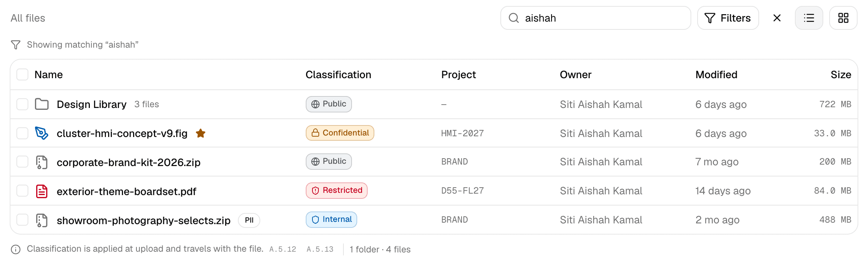Click the info icon beside classification note
The width and height of the screenshot is (868, 277).
16,249
